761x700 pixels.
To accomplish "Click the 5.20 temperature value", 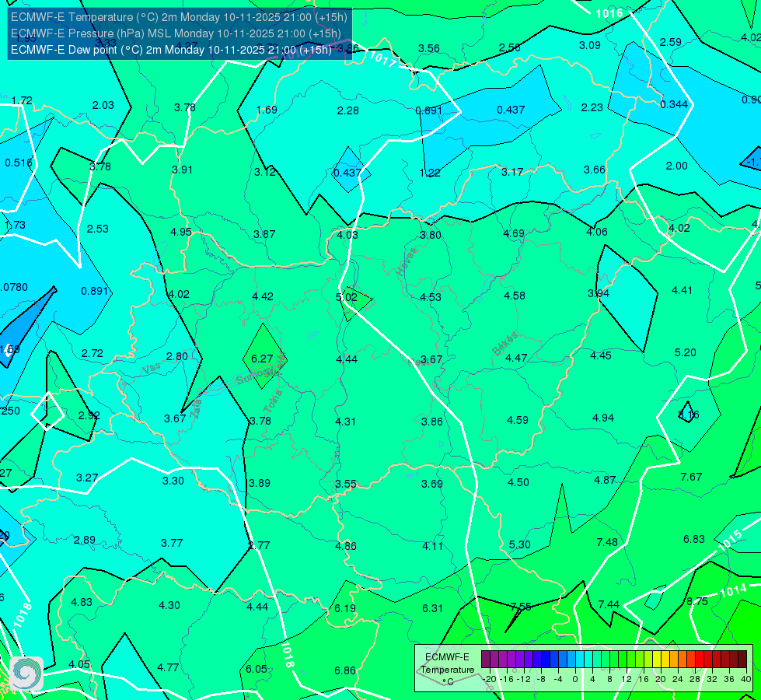I will [686, 352].
